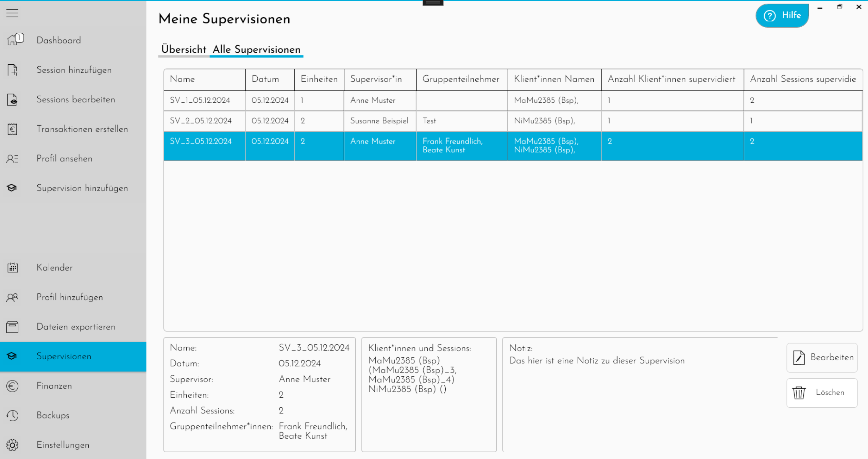Select the Alle Supervisionen tab
Screen dimensions: 868x459
[x=256, y=50]
